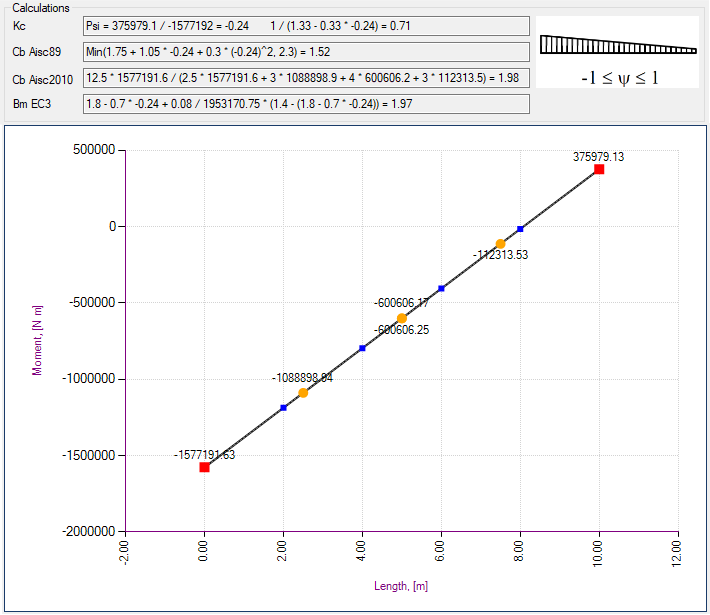The height and width of the screenshot is (615, 710).
Task: Select the red end marker at length 0.00
Action: coord(204,467)
